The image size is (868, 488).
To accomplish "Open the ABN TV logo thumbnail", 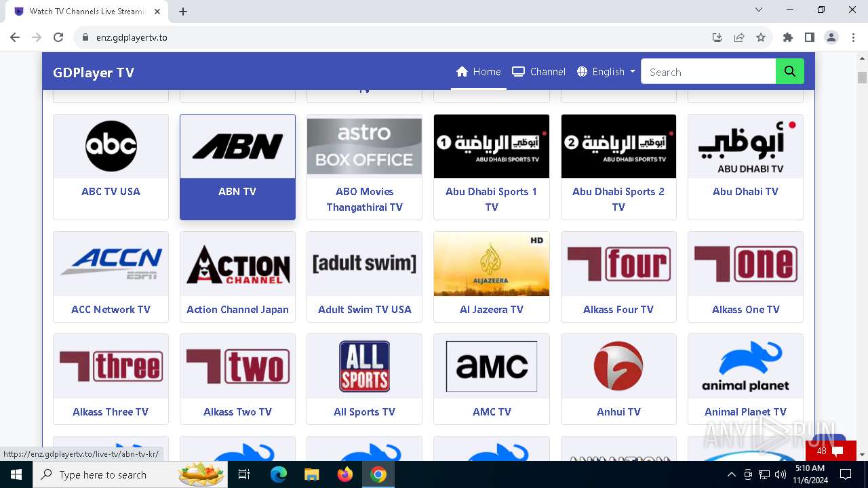I will pos(237,146).
